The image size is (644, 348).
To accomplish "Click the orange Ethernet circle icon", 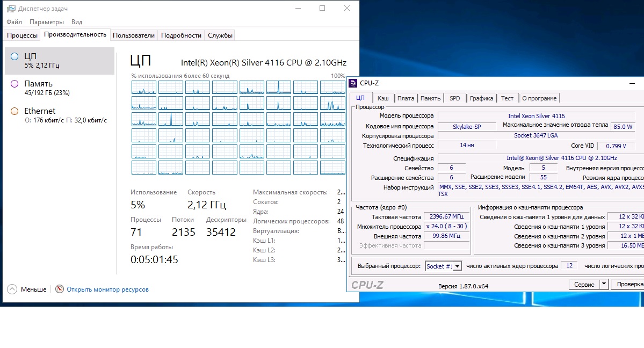I will click(x=15, y=111).
